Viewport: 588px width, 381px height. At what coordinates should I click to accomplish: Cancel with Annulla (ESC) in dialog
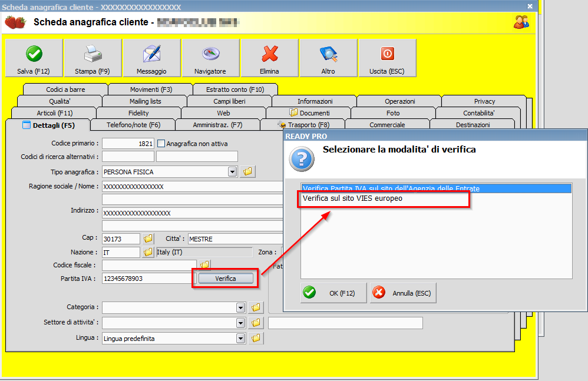coord(403,293)
